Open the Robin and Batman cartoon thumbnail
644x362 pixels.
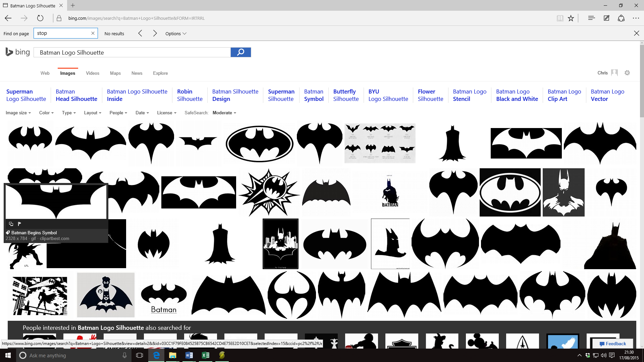(x=106, y=295)
